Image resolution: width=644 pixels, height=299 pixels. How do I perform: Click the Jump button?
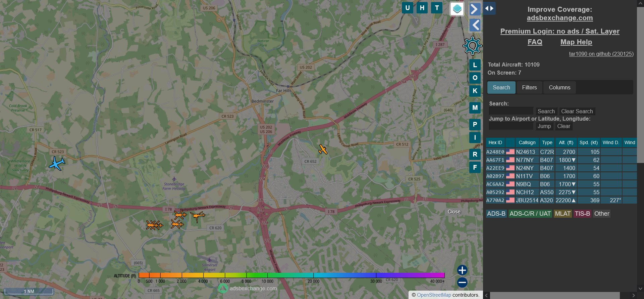(544, 126)
